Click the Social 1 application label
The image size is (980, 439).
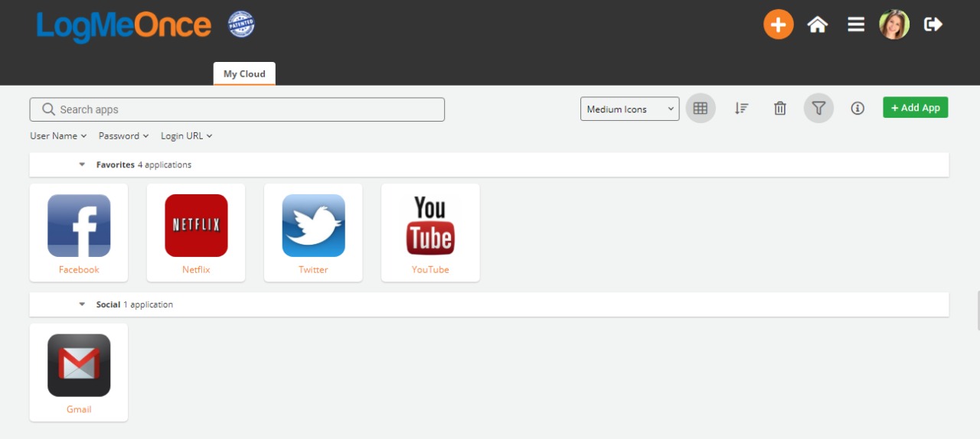pyautogui.click(x=135, y=304)
